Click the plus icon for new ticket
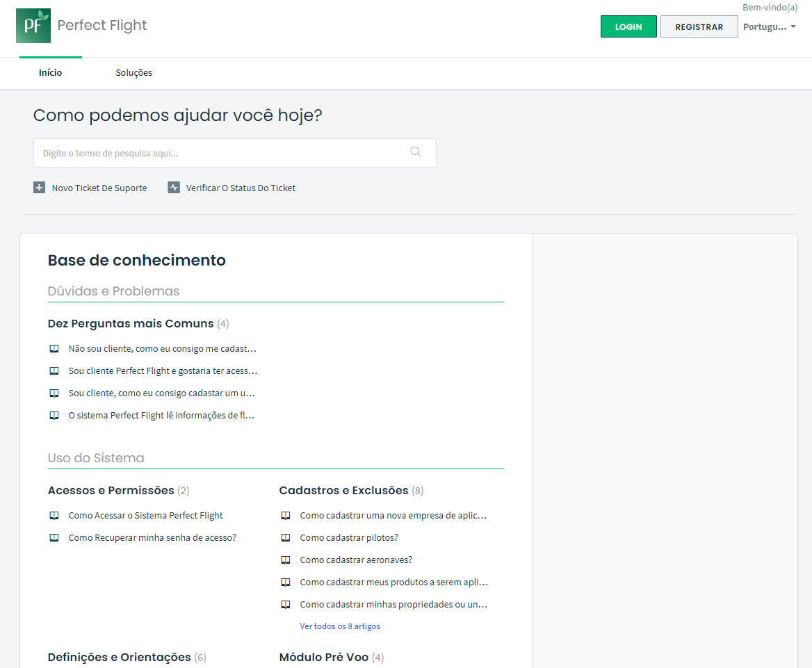Screen dimensions: 812x668 40,188
